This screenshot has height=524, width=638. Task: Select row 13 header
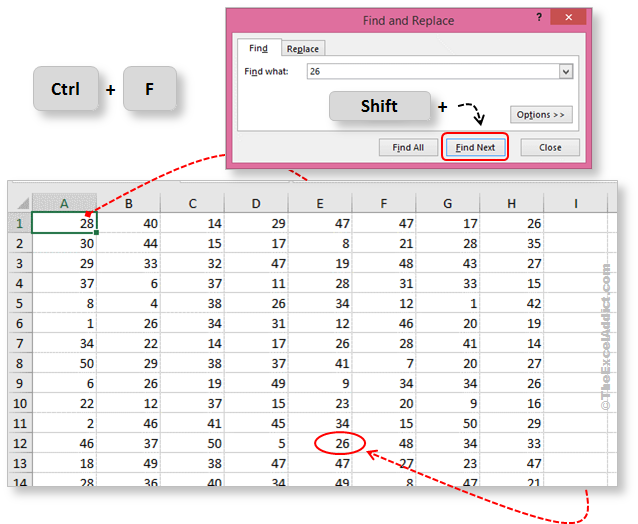(x=20, y=463)
